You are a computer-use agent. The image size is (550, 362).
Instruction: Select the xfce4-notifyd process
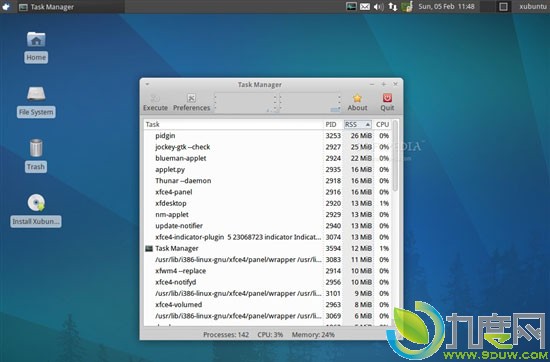tap(268, 282)
